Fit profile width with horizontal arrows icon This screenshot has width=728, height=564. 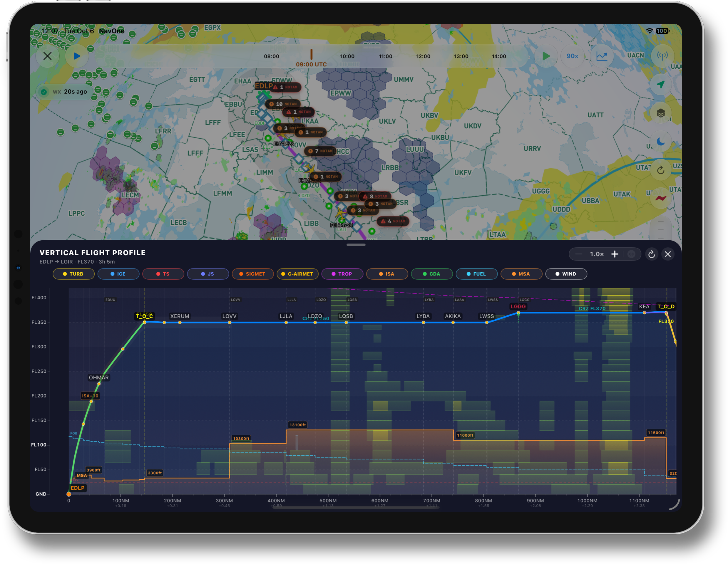pos(631,254)
